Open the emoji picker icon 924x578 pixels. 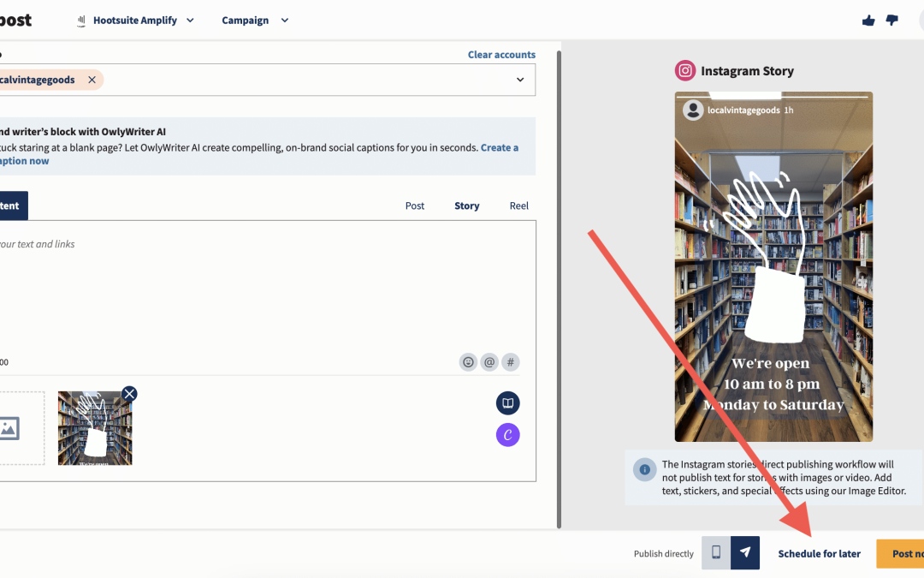(468, 361)
